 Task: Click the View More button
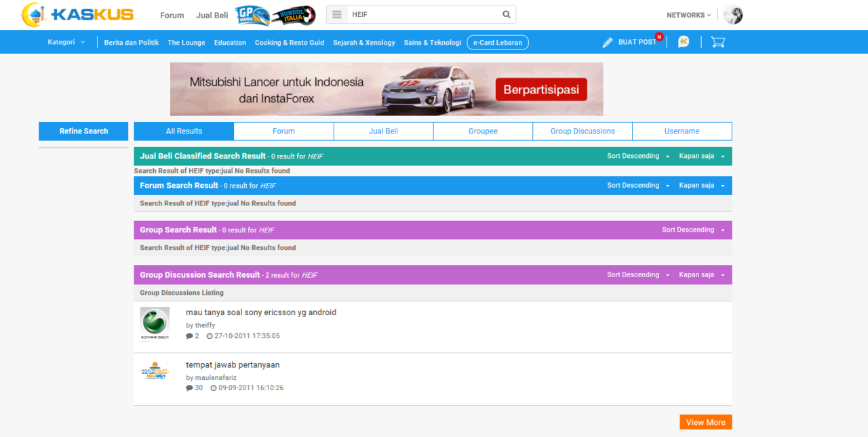[x=706, y=422]
